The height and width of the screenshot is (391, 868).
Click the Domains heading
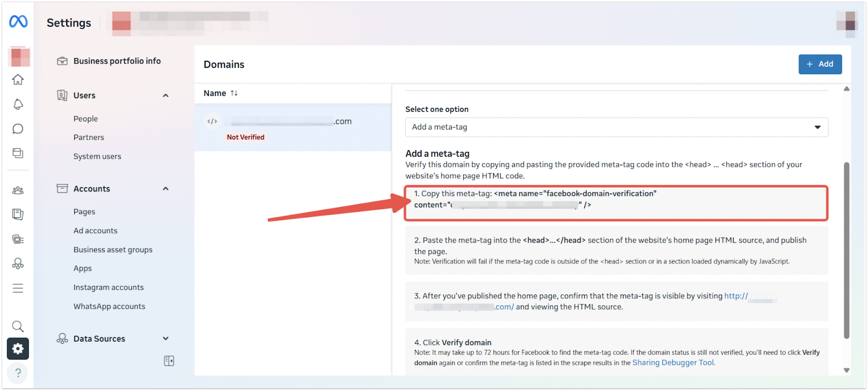(224, 65)
